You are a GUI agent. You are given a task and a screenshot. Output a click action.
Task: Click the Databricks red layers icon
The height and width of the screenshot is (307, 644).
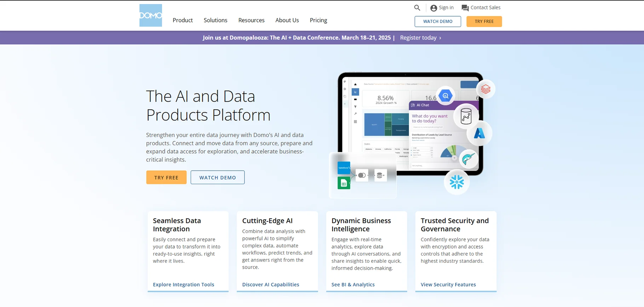click(485, 89)
